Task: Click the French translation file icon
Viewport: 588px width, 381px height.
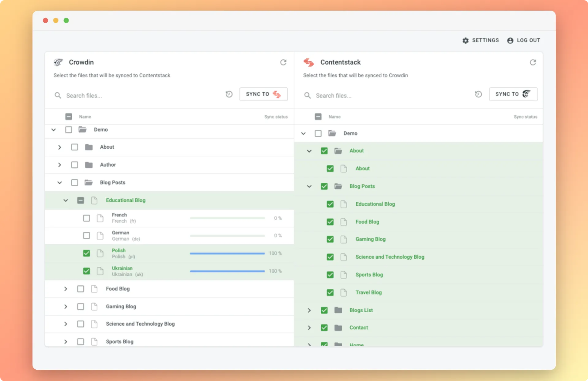Action: tap(100, 218)
